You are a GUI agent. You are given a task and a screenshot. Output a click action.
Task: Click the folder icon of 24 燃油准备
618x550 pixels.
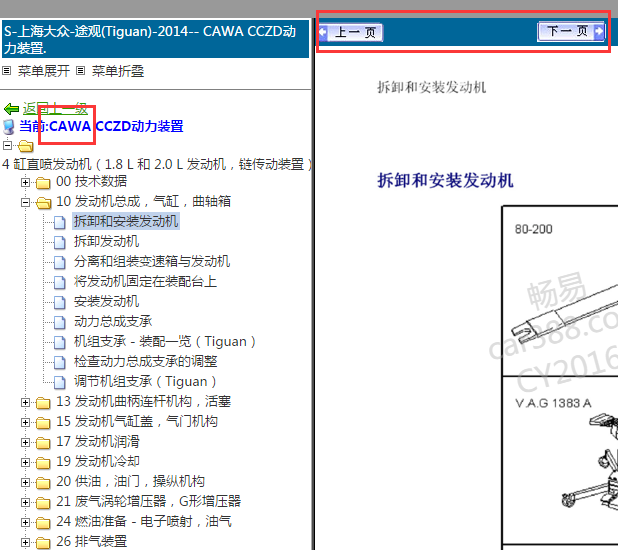pos(43,523)
